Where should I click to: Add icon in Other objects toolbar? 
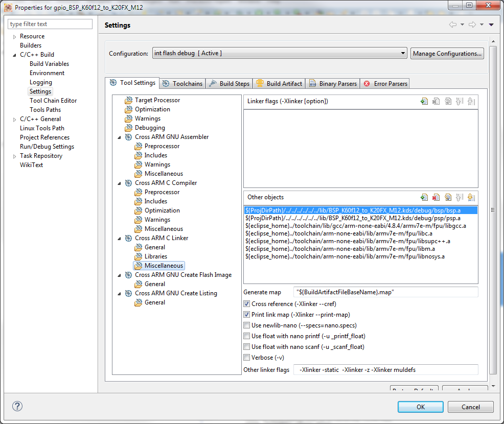424,197
